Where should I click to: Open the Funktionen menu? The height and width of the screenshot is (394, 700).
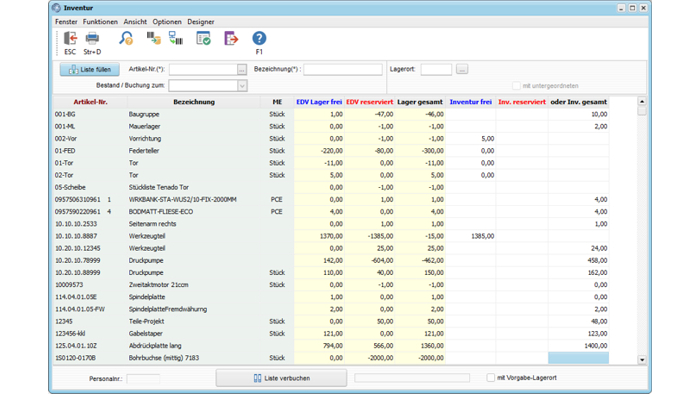click(x=100, y=21)
